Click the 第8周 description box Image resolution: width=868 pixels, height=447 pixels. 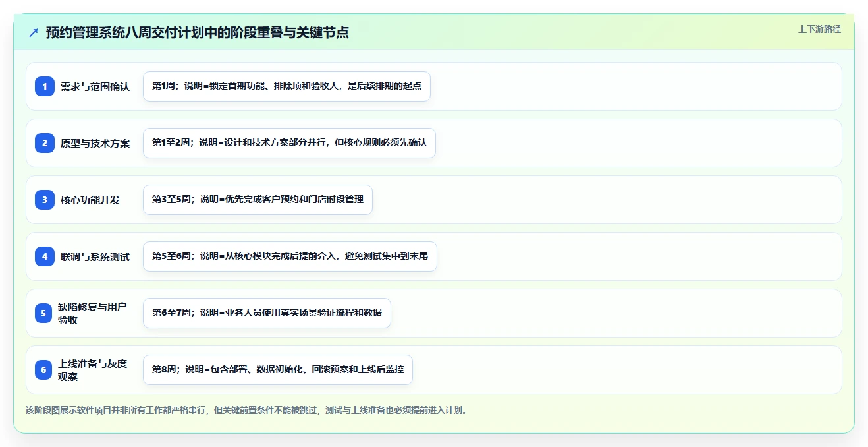[x=278, y=370]
